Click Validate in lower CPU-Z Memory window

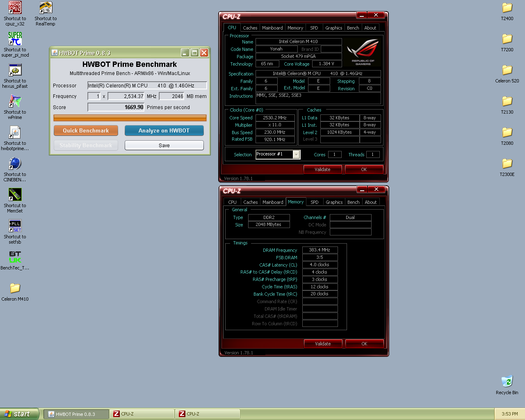[323, 344]
